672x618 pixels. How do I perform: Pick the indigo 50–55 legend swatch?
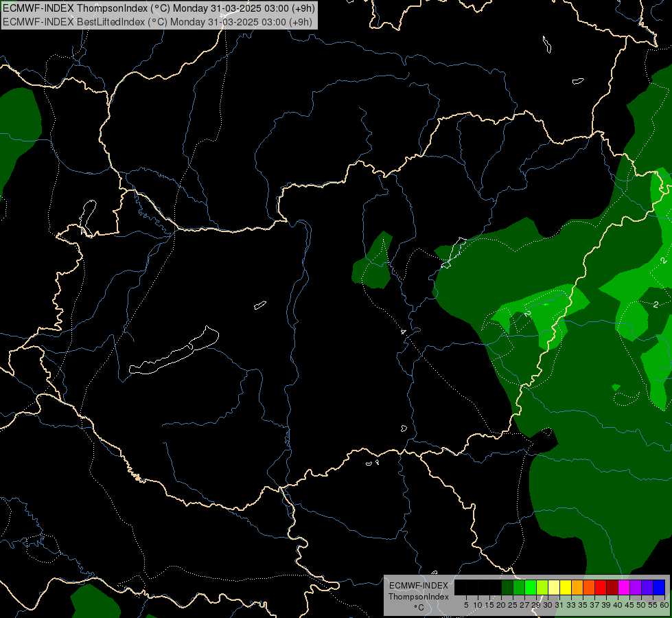(x=647, y=587)
